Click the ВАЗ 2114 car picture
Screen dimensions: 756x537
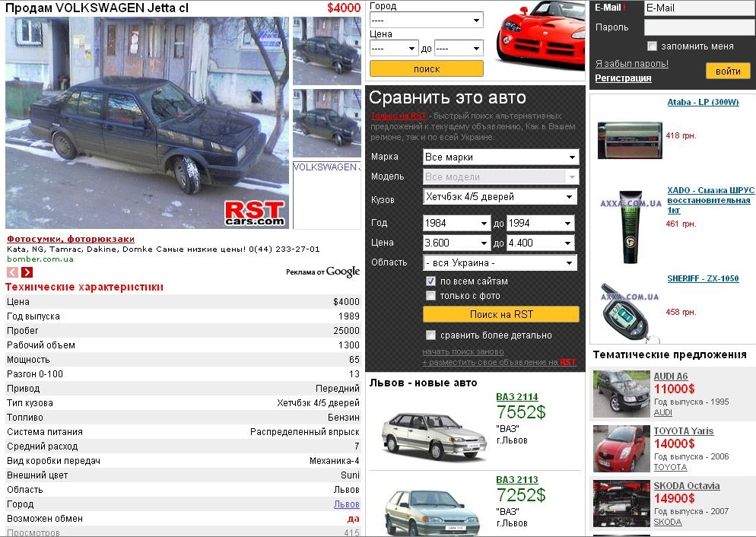(x=434, y=435)
